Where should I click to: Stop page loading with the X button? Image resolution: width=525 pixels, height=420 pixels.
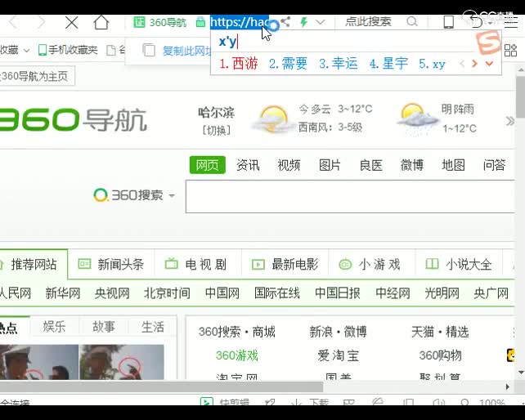[71, 23]
